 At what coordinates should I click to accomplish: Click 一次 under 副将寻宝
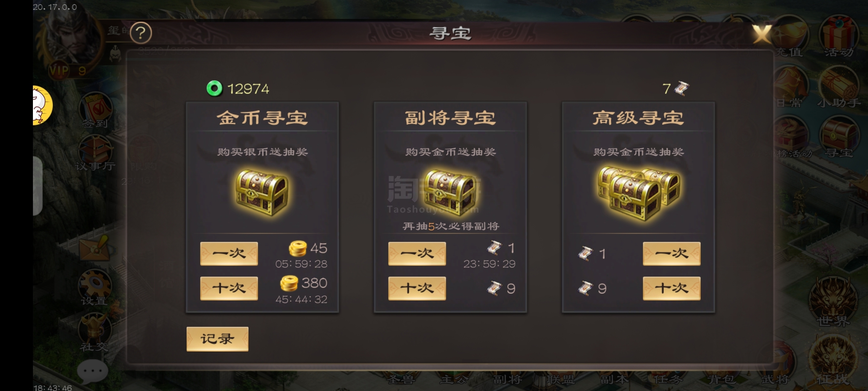pyautogui.click(x=417, y=253)
